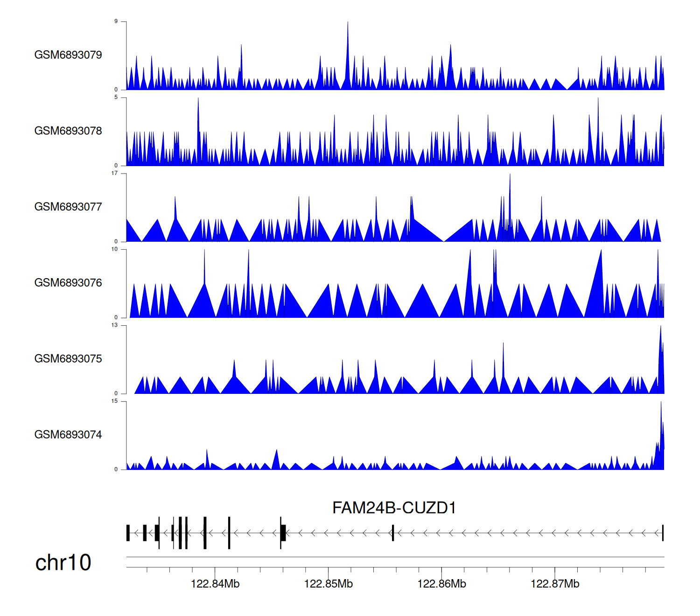Click the GSM6893077 track label
The image size is (700, 616).
[68, 207]
